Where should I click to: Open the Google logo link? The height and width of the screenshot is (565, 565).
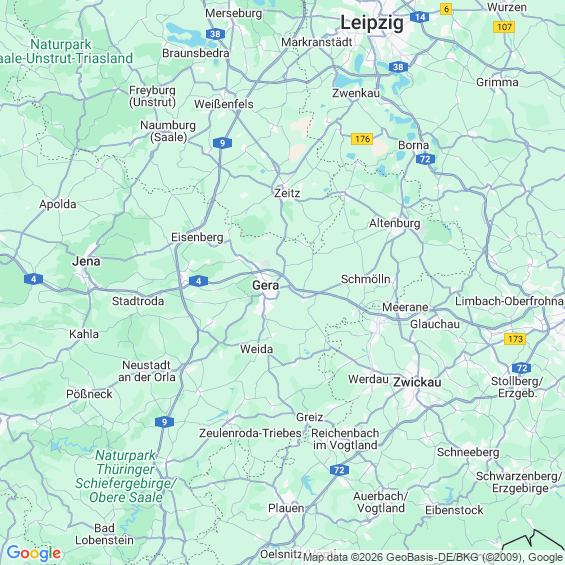point(34,553)
